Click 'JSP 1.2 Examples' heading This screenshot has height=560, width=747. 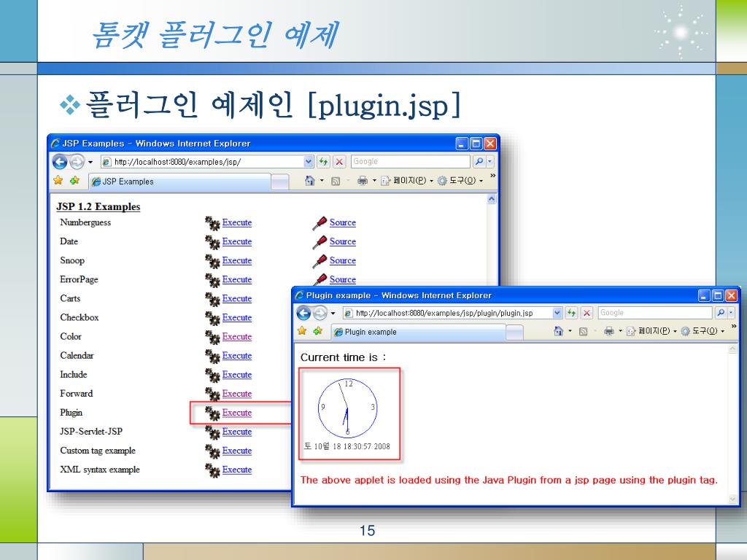click(98, 206)
